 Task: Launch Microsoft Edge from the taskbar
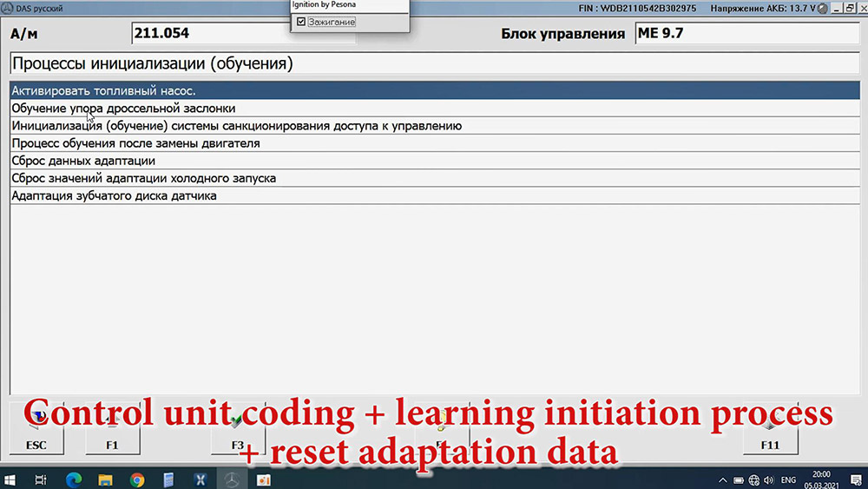click(x=74, y=479)
